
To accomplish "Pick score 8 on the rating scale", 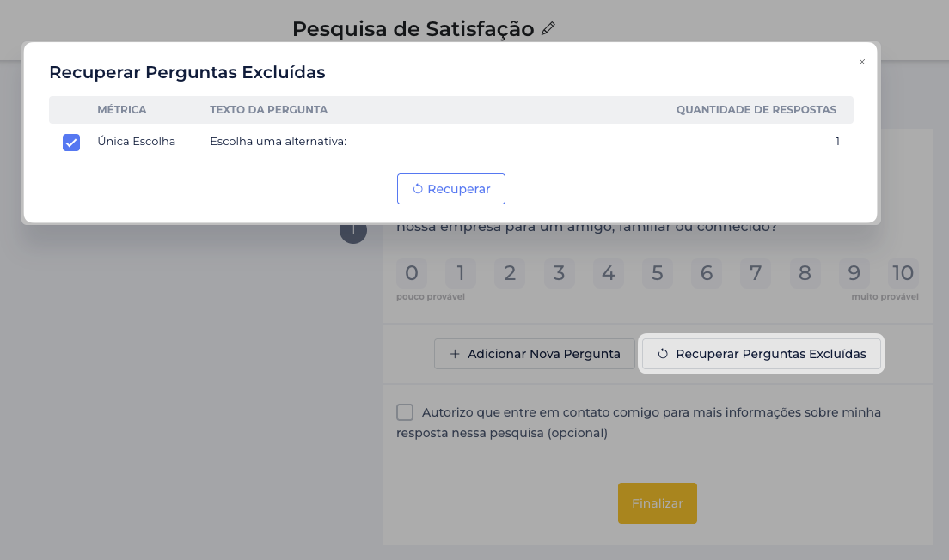I will pos(805,273).
